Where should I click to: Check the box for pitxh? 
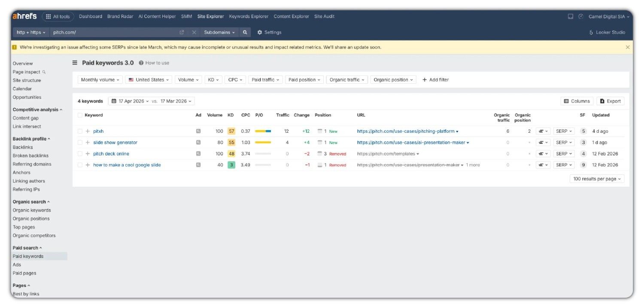pyautogui.click(x=80, y=131)
